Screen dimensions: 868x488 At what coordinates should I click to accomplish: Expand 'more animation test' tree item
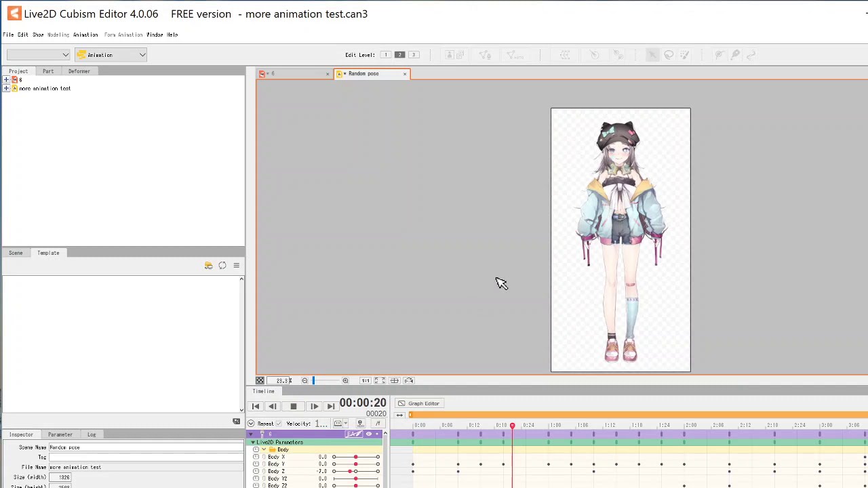pos(6,88)
